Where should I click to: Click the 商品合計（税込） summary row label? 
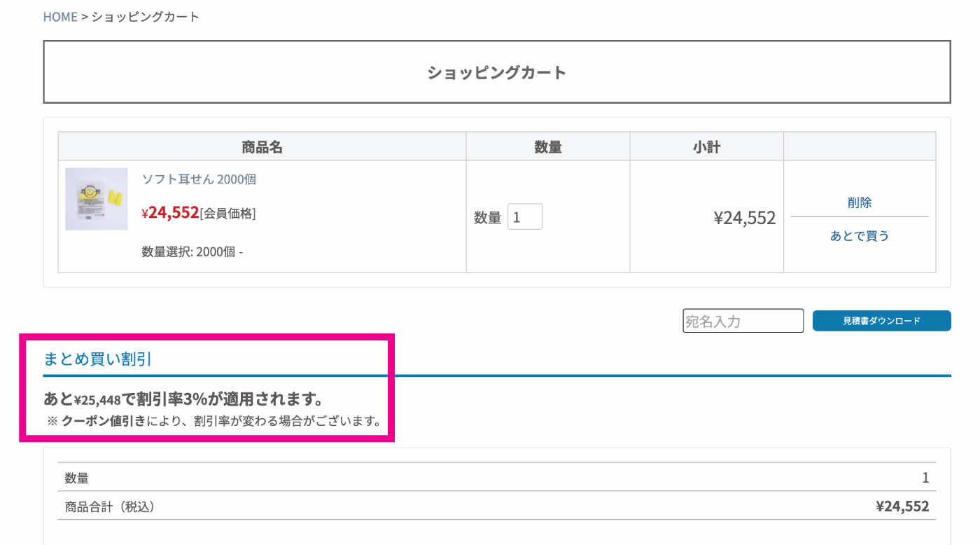pos(110,506)
